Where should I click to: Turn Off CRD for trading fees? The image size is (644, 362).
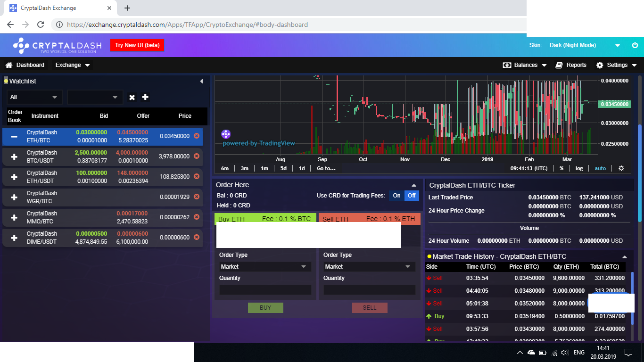coord(412,196)
